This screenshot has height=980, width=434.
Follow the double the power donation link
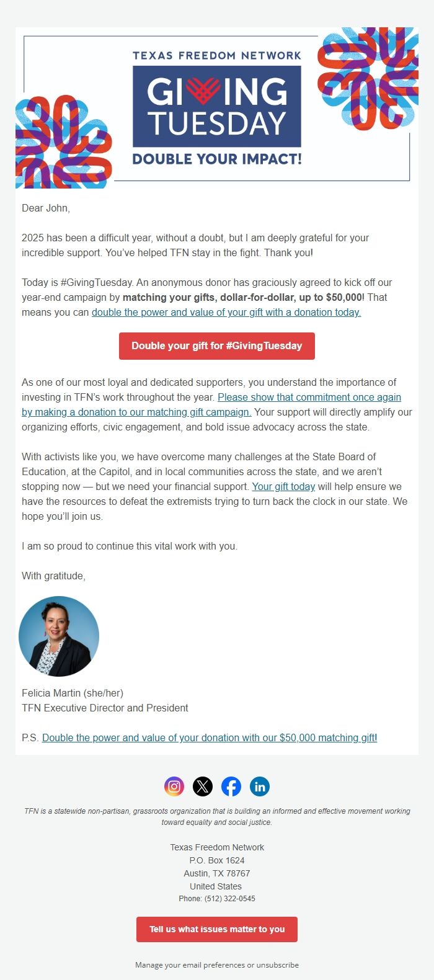click(226, 312)
